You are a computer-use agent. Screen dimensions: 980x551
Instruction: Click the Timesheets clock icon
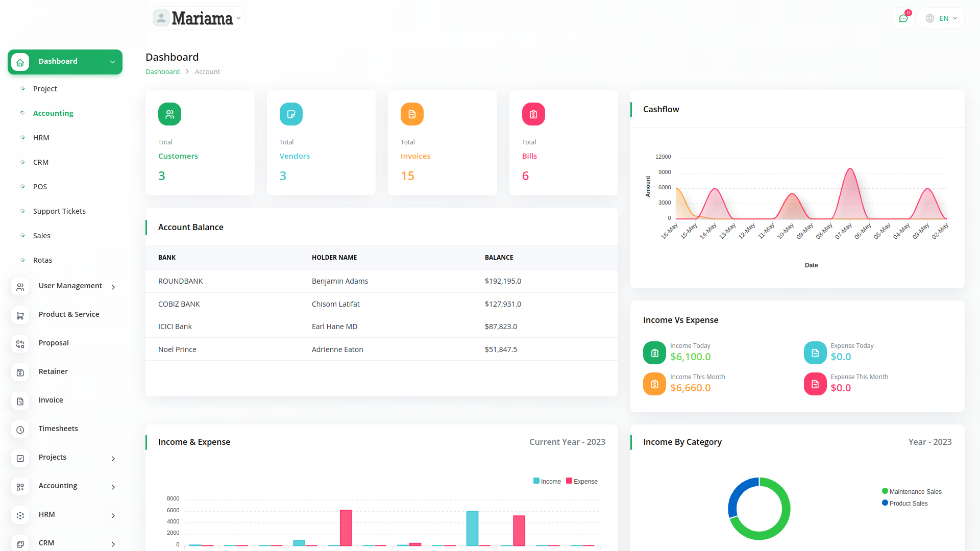click(20, 430)
